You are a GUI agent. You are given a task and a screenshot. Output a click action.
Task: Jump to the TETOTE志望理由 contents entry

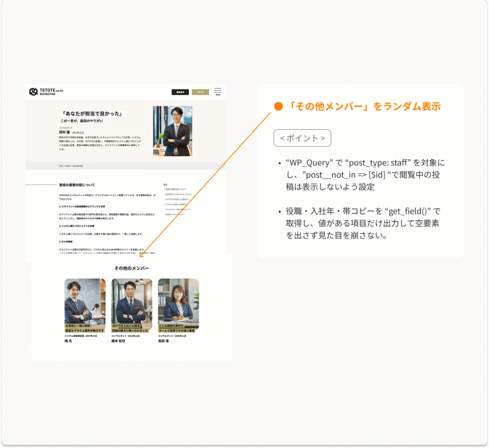[x=177, y=199]
